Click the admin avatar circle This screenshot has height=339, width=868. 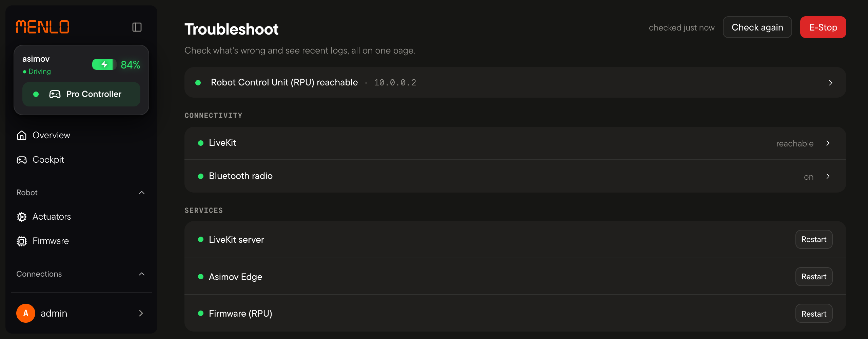(x=26, y=313)
